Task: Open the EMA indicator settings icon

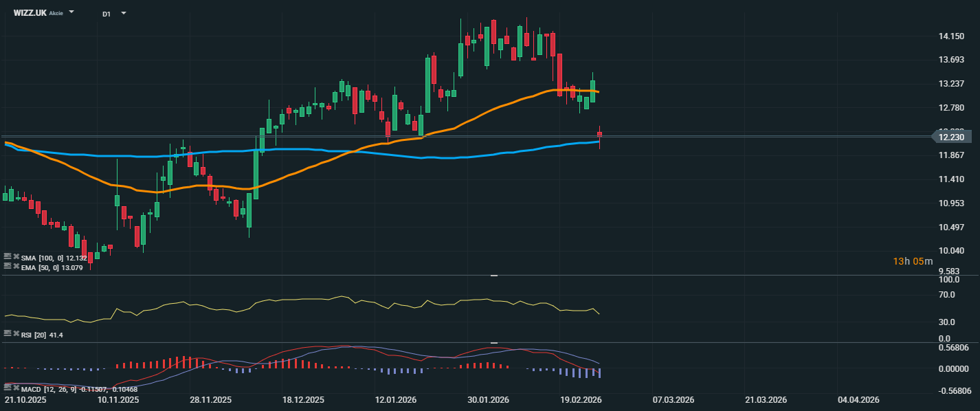Action: [x=8, y=265]
